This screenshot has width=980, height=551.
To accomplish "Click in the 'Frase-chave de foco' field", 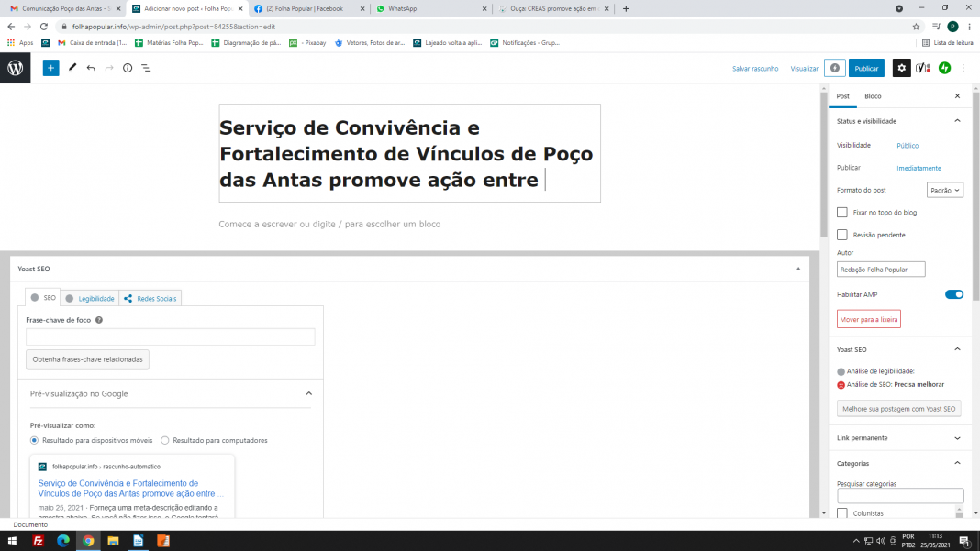I will (170, 337).
